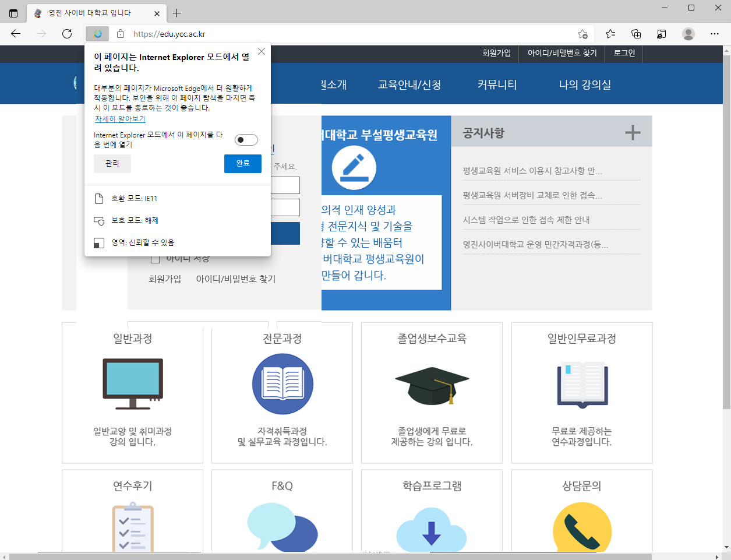The height and width of the screenshot is (560, 731).
Task: Open the 커뮤니티 menu
Action: 497,84
